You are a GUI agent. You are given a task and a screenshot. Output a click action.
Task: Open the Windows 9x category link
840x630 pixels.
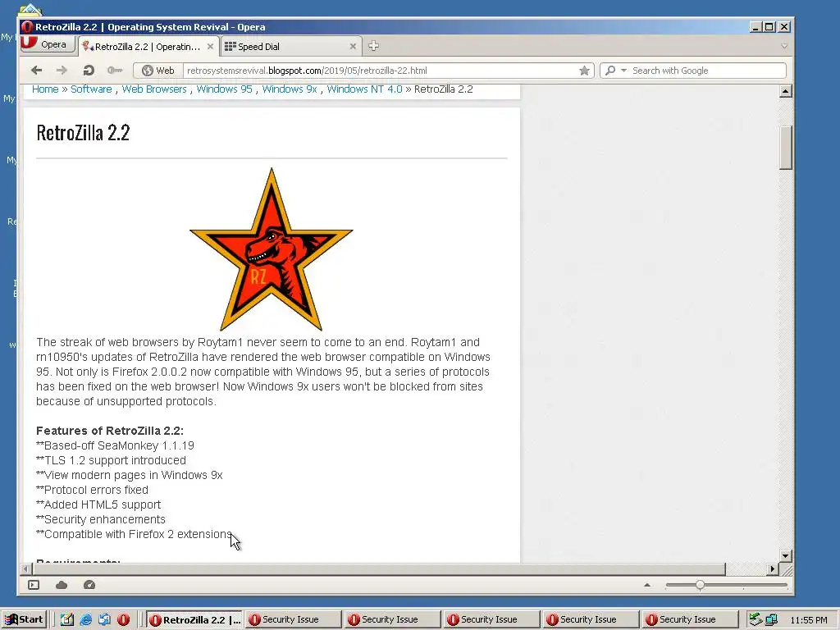click(290, 89)
